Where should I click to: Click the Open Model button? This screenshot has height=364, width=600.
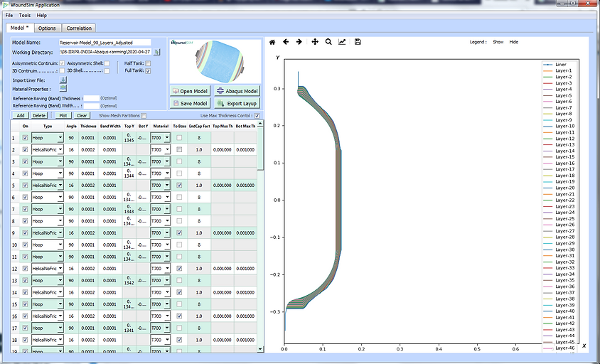coord(191,91)
